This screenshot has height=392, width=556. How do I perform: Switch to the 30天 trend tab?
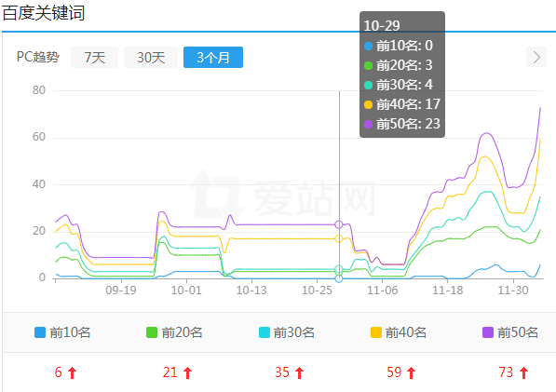point(151,57)
